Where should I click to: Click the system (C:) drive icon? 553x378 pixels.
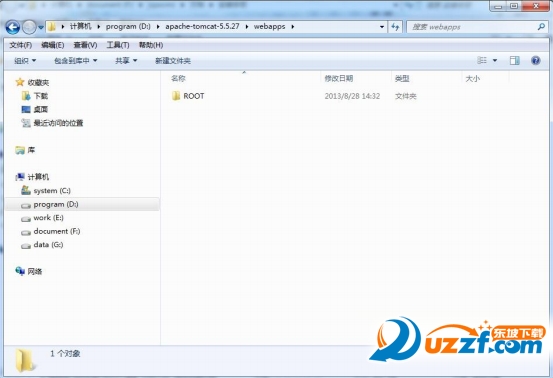coord(26,190)
